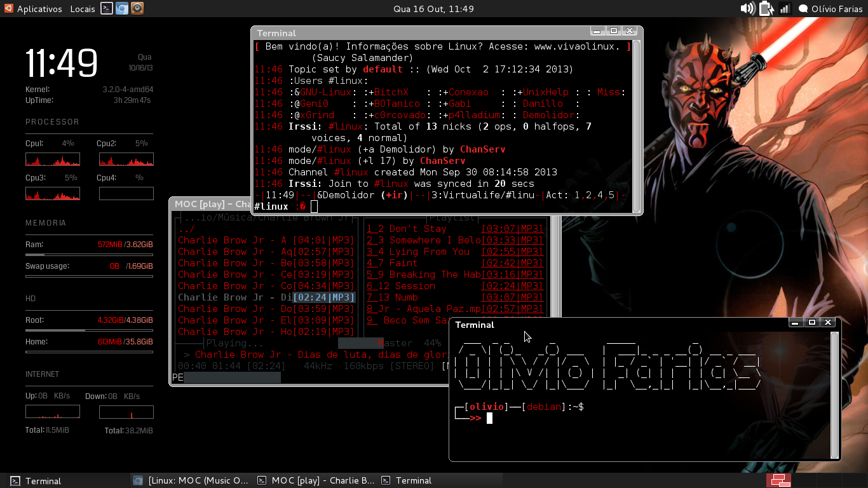Click the volume speaker icon in system tray
Image resolution: width=868 pixels, height=488 pixels.
click(x=748, y=8)
